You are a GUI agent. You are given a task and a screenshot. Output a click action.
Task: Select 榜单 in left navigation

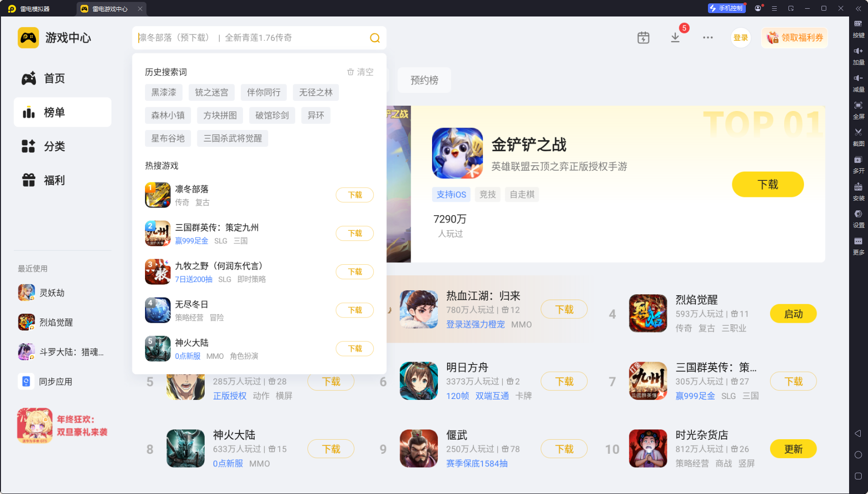tap(63, 112)
